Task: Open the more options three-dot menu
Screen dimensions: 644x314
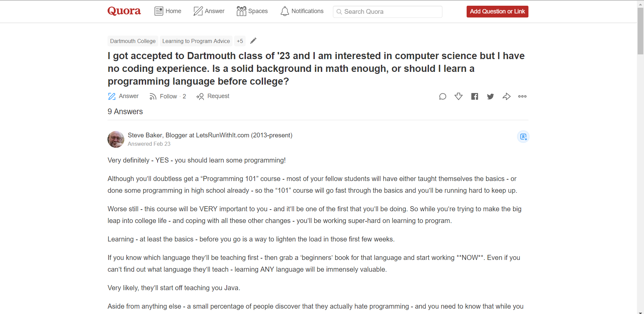Action: coord(522,96)
